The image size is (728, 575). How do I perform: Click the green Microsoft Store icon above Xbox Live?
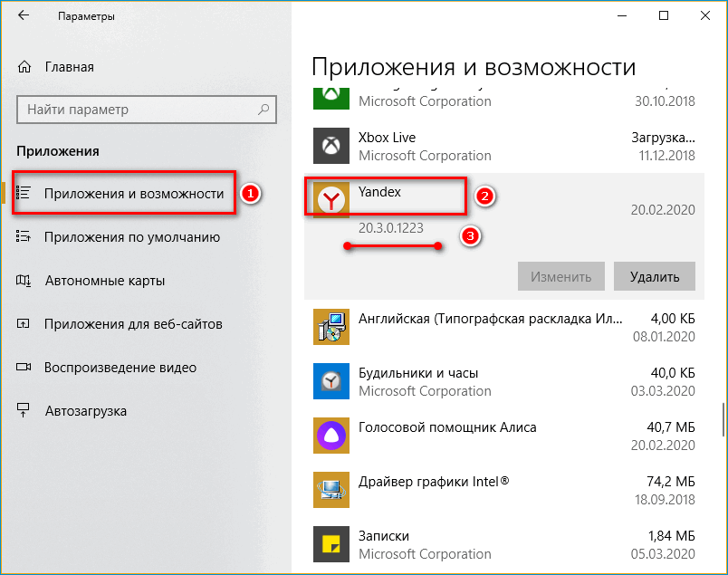point(330,93)
